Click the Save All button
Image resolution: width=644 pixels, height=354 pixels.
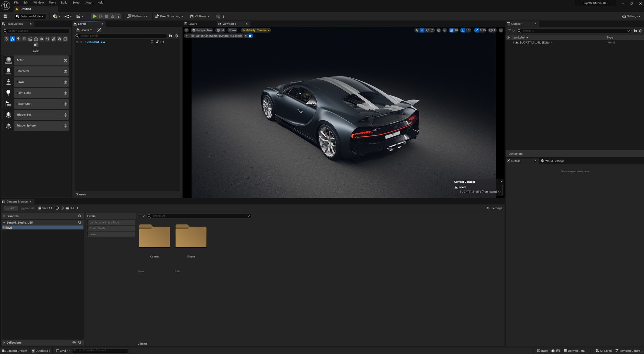pos(45,208)
